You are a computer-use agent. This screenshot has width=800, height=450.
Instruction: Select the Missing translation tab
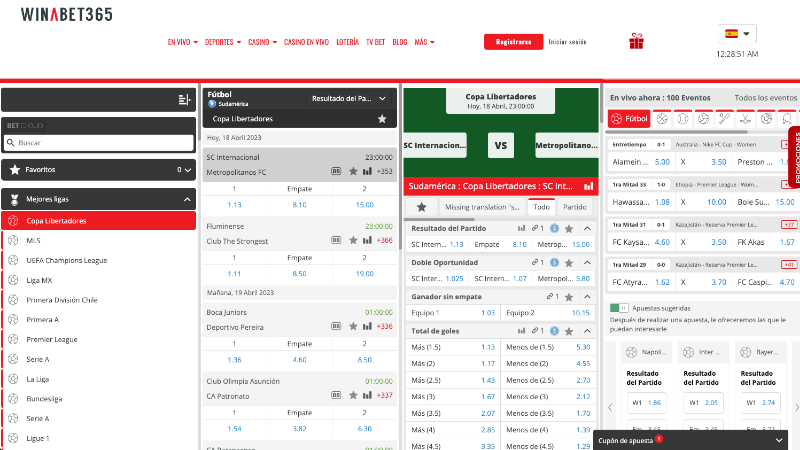482,207
